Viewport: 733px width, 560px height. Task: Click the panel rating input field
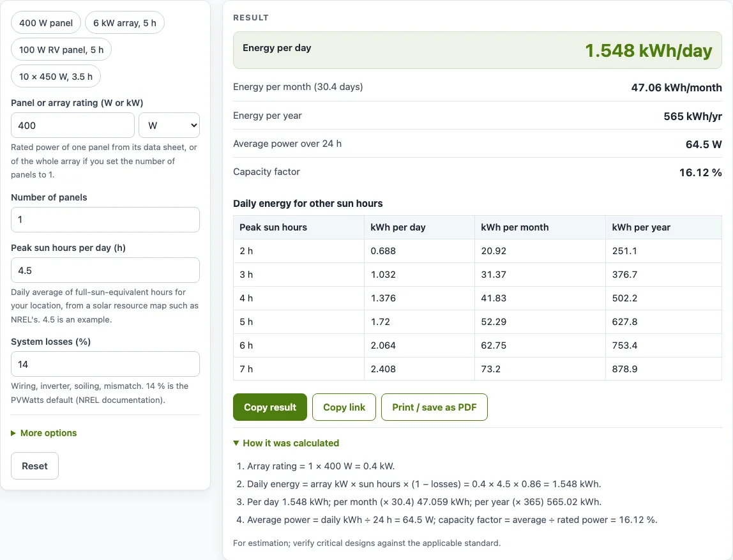point(73,125)
